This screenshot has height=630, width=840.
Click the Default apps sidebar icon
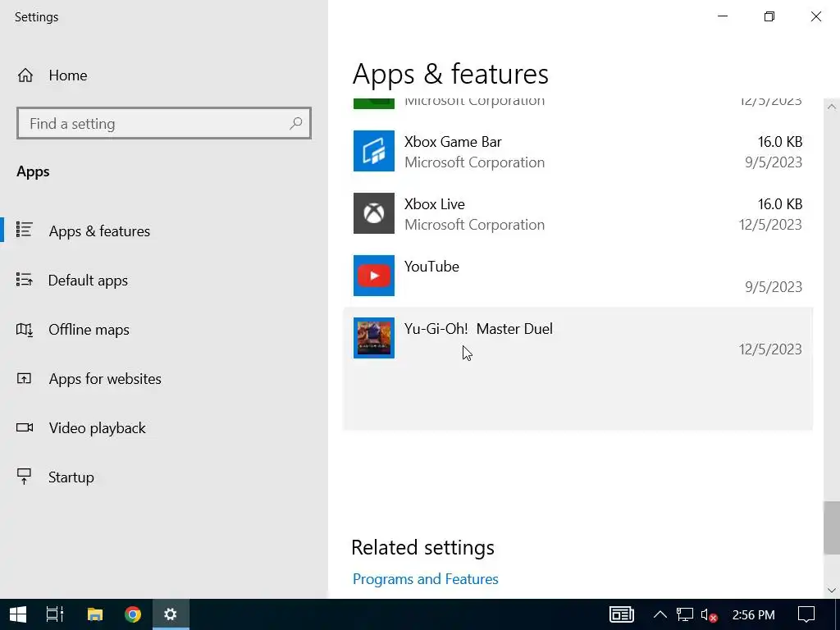pos(24,279)
